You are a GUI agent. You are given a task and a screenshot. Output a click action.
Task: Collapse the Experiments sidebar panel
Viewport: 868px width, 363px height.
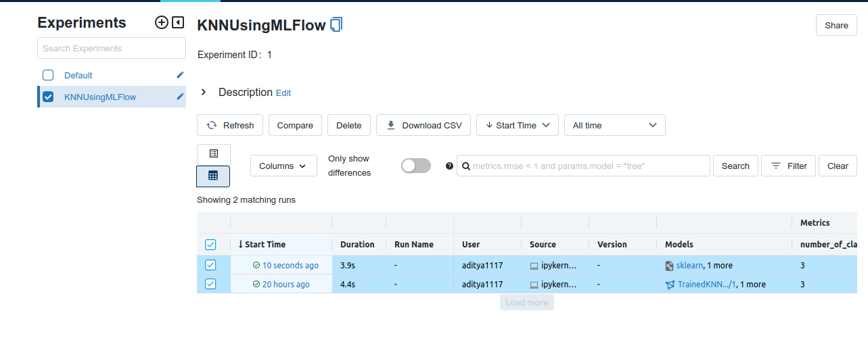tap(178, 23)
